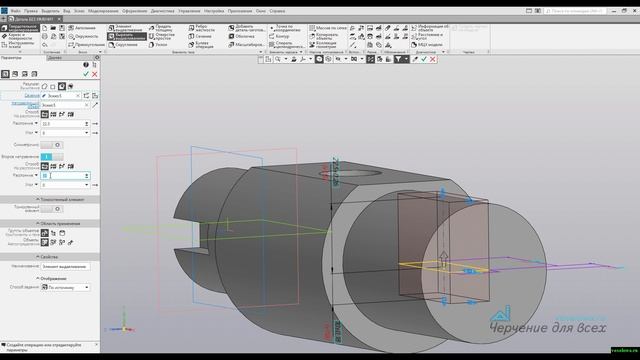Select the Оболочка command
Screen dimensions: 640x360
(241, 36)
